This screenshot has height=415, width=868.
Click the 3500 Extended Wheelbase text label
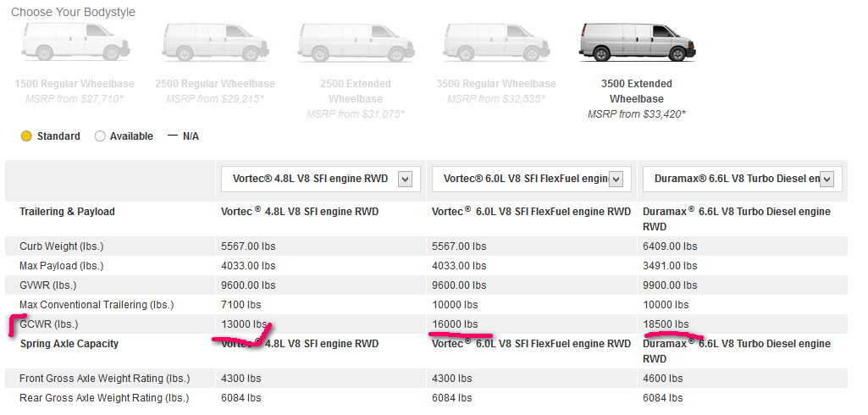point(636,91)
